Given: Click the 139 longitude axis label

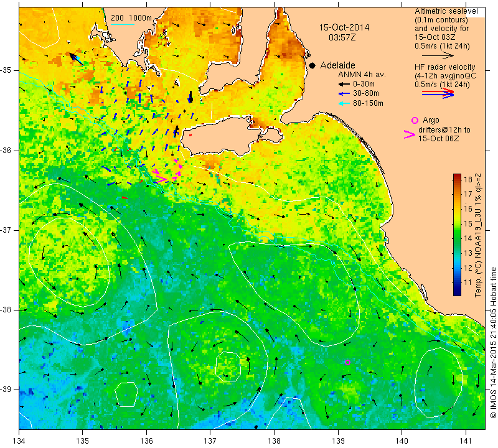Looking at the screenshot, I should click(x=338, y=441).
